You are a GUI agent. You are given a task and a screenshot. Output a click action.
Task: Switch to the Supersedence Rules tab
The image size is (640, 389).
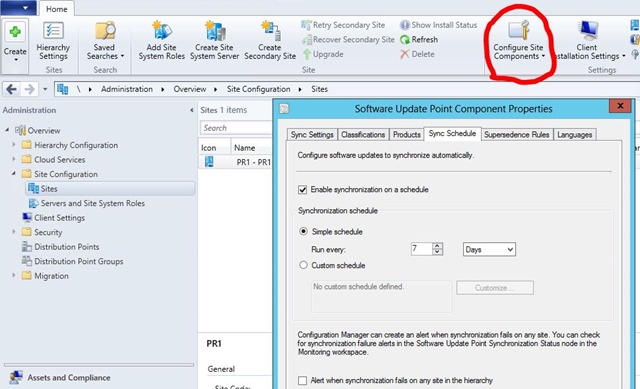pos(517,135)
